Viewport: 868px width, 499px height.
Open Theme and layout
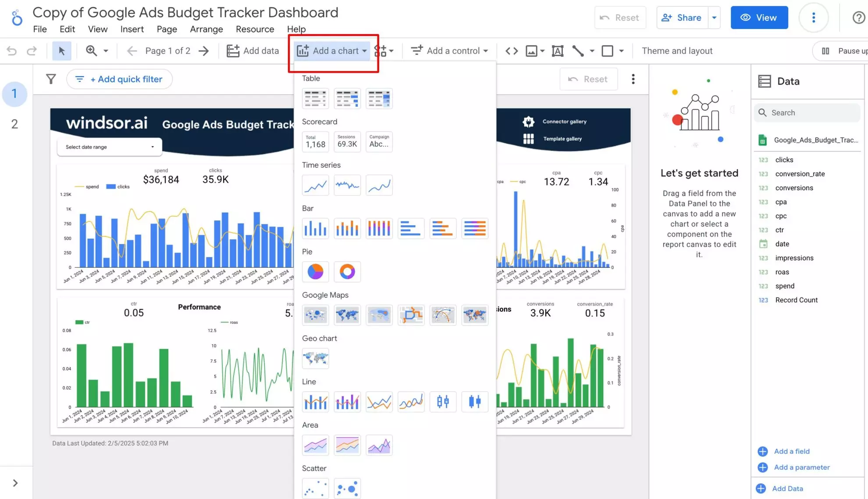(x=677, y=51)
